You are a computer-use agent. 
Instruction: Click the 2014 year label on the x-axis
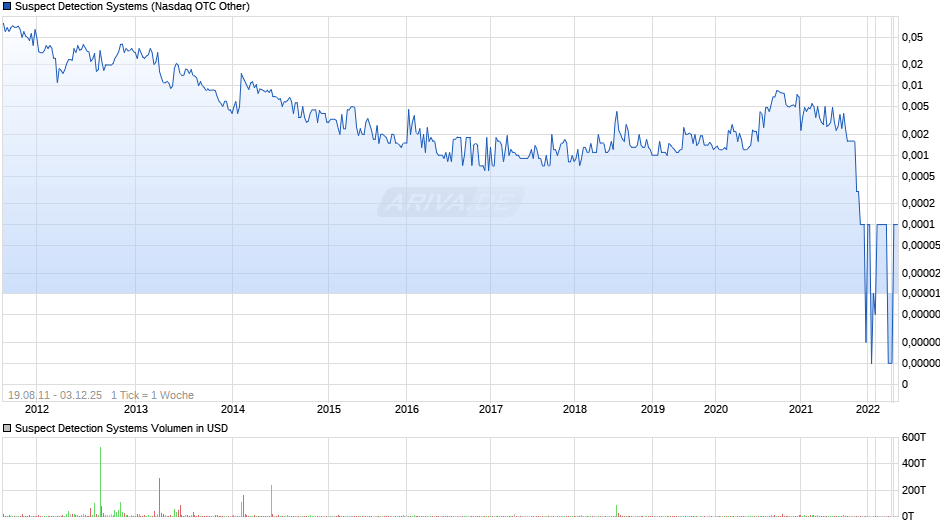pyautogui.click(x=233, y=409)
